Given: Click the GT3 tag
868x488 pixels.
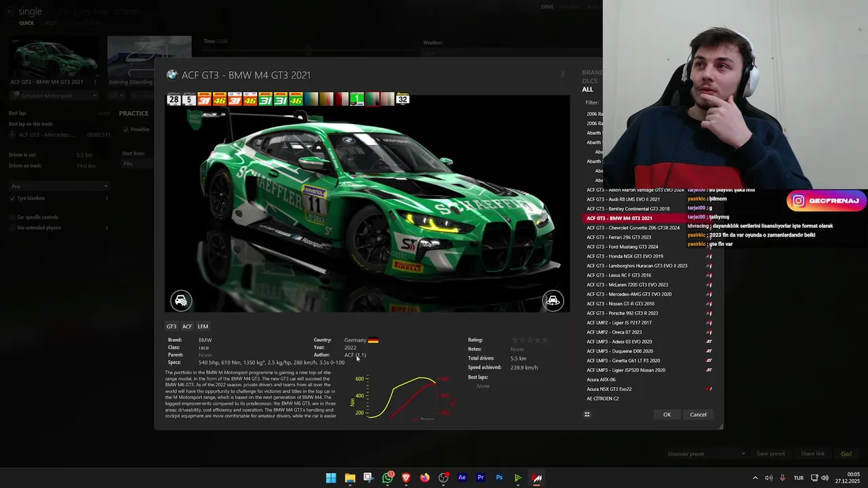Looking at the screenshot, I should click(172, 327).
